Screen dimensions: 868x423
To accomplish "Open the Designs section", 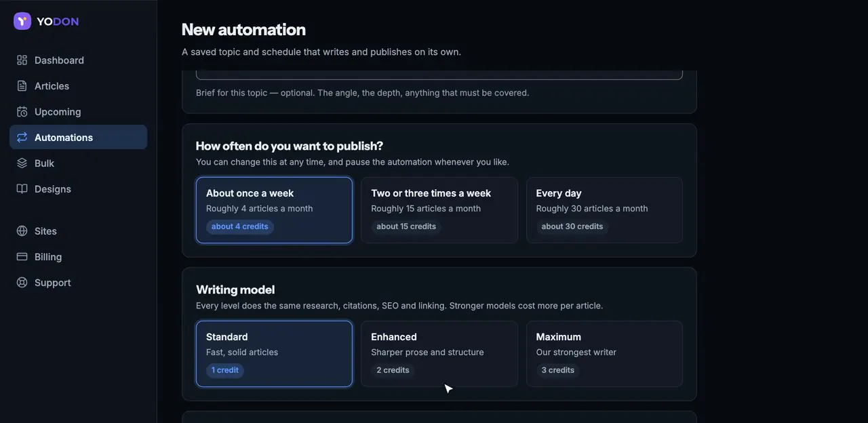I will (x=78, y=189).
